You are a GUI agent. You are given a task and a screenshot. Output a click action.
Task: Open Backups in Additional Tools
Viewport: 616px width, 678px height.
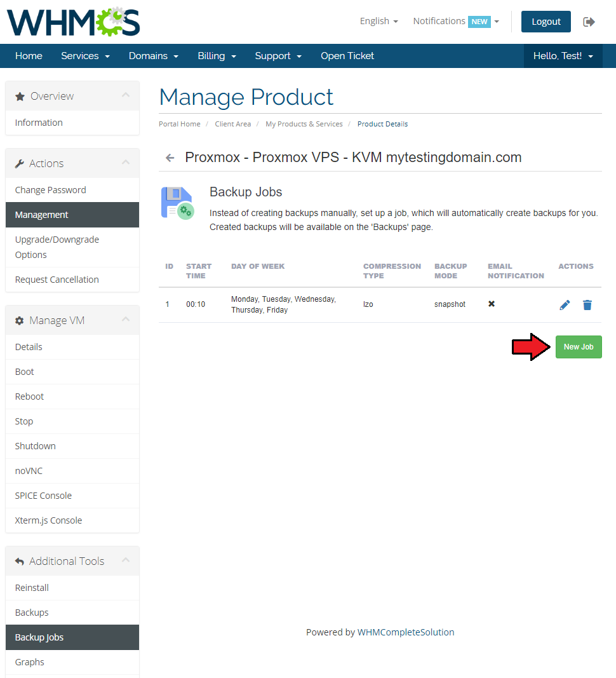click(72, 613)
